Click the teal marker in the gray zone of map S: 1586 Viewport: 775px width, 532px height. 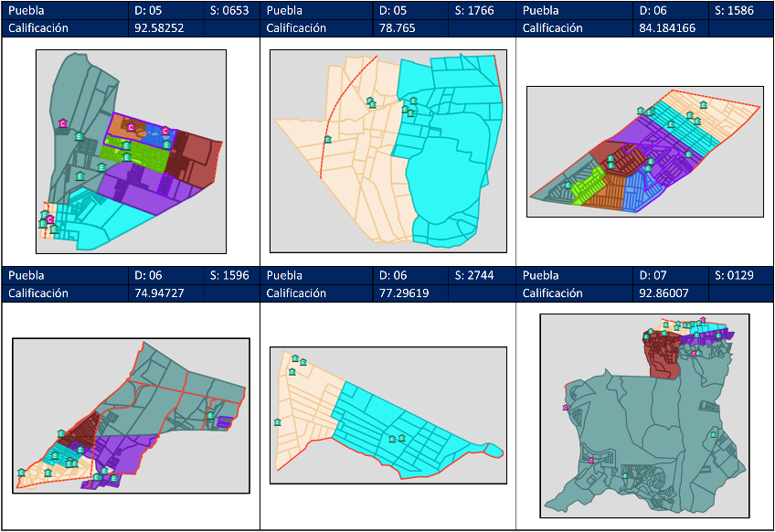(x=568, y=185)
